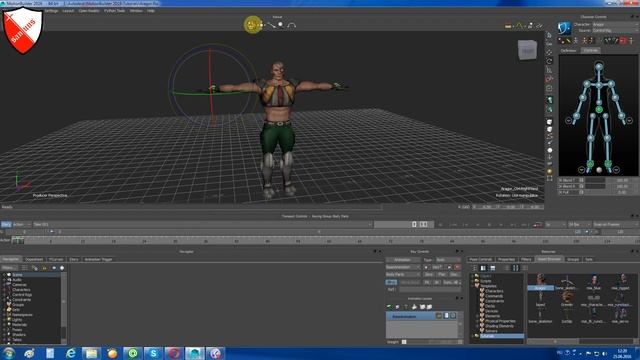This screenshot has width=640, height=360.
Task: Switch to the Dopesheet tab
Action: (x=34, y=259)
